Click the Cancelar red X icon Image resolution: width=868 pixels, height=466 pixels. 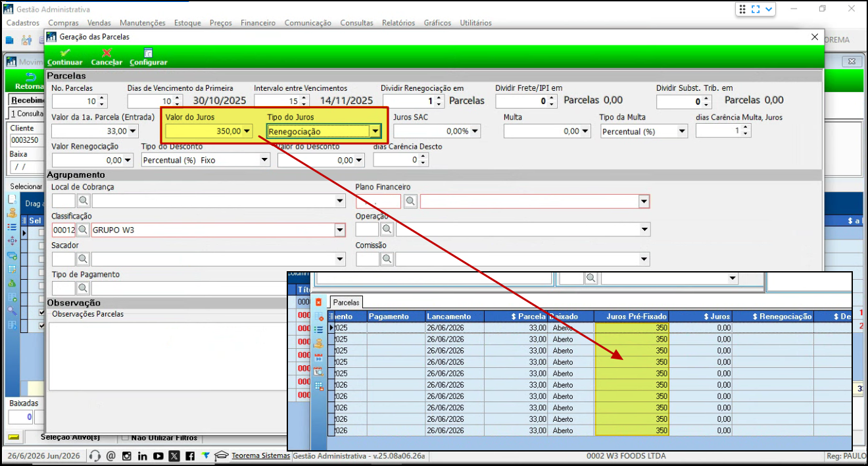pos(107,53)
